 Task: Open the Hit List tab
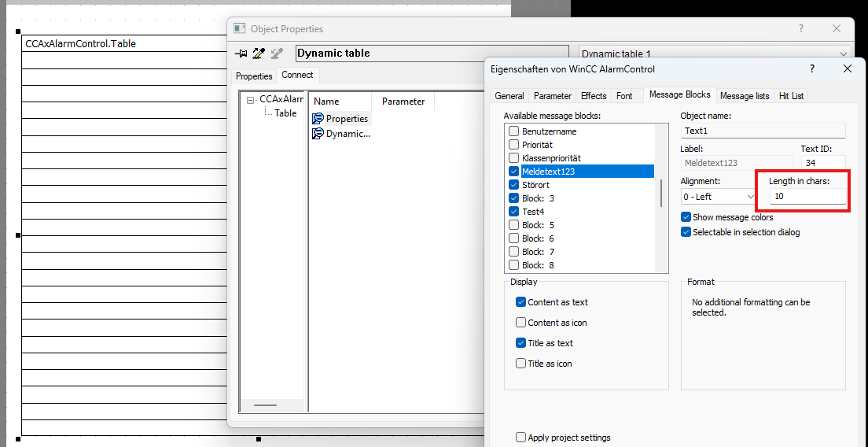790,96
